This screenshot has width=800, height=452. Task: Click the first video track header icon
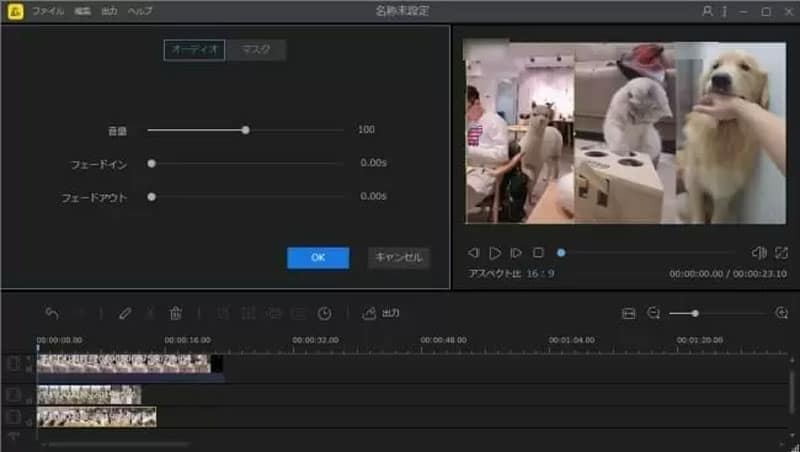(x=14, y=364)
